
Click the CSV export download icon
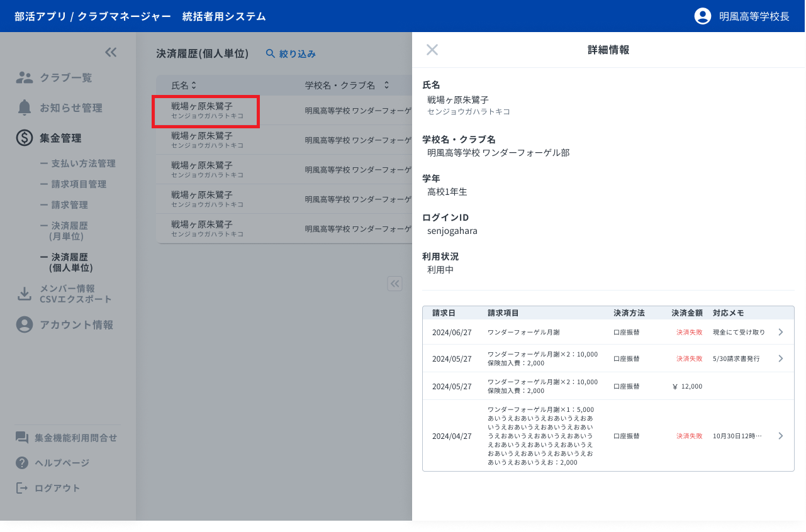tap(25, 294)
